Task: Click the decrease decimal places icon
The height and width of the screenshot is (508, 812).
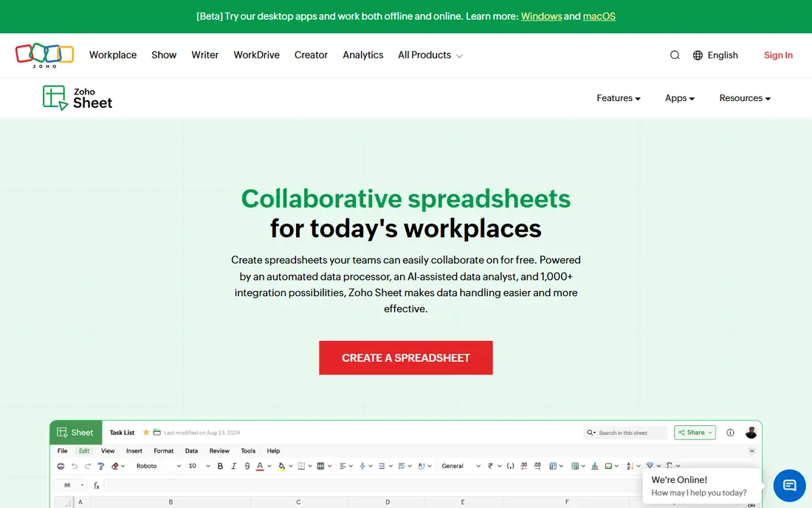Action: point(523,466)
